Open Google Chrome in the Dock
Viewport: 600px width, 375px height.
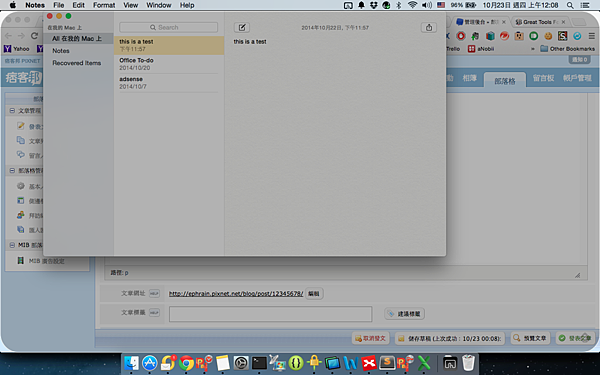pyautogui.click(x=186, y=363)
